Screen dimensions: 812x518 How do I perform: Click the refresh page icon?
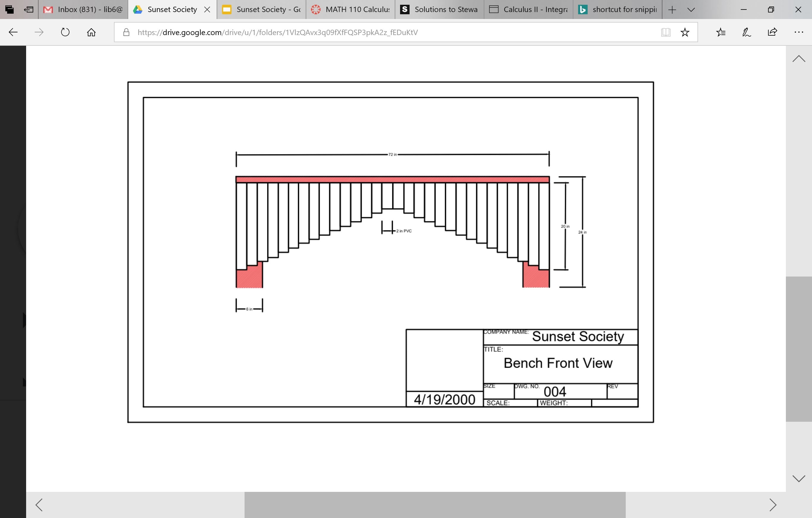coord(65,32)
